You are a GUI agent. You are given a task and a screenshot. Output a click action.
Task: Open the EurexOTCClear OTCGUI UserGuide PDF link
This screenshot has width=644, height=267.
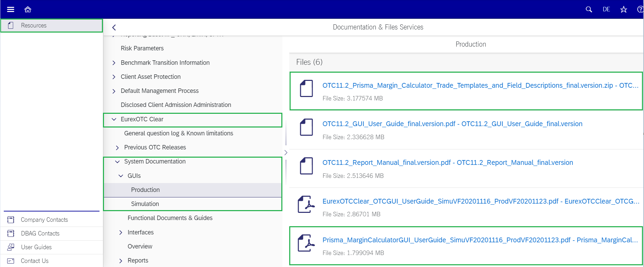[x=480, y=201]
